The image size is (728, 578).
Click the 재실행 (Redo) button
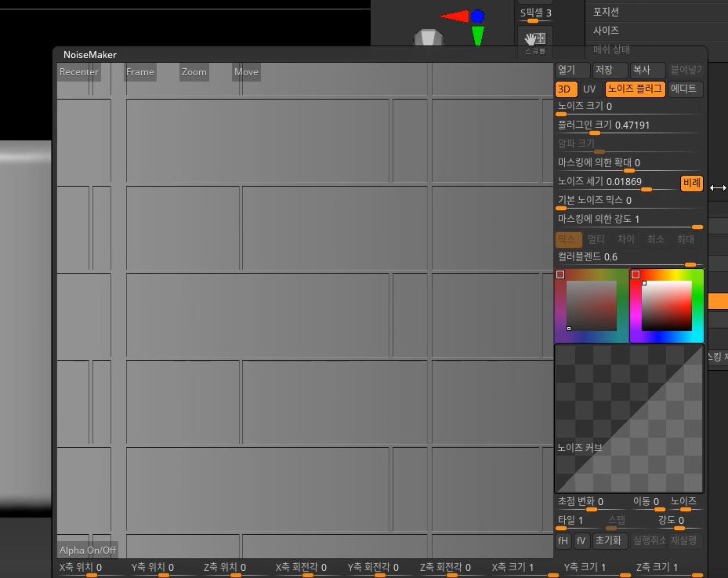tap(685, 540)
